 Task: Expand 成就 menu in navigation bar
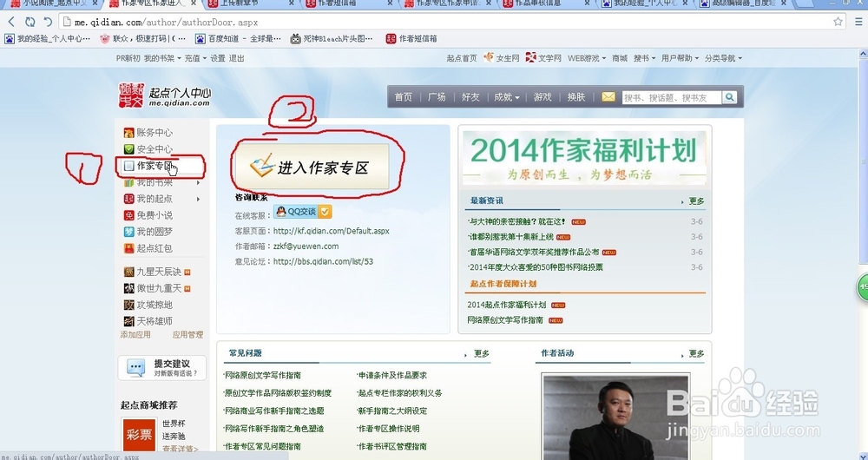507,97
